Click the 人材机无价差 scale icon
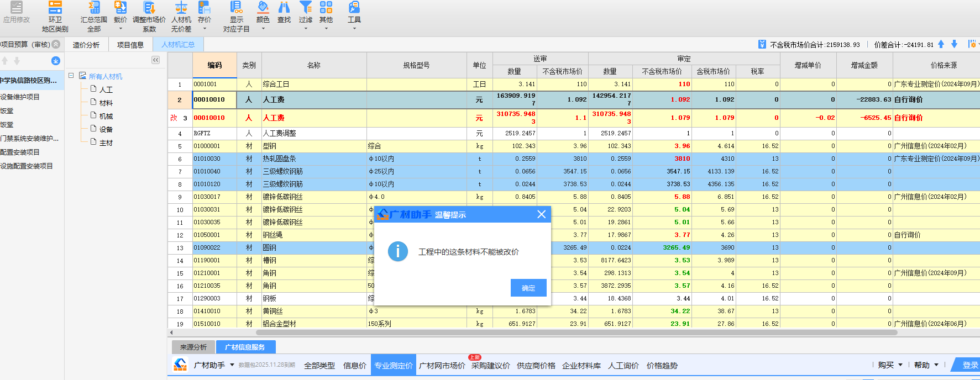980x380 pixels. pyautogui.click(x=181, y=8)
